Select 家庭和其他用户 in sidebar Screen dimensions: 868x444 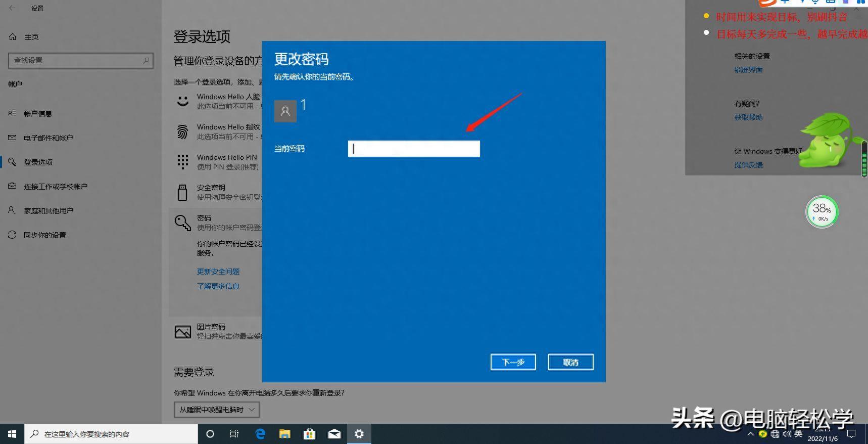coord(49,211)
